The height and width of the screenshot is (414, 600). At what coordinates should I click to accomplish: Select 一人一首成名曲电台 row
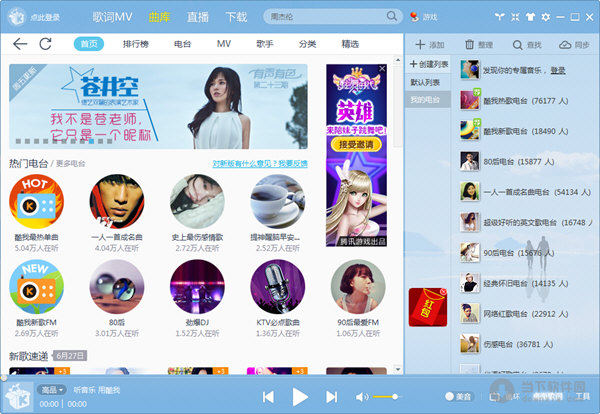[x=526, y=192]
